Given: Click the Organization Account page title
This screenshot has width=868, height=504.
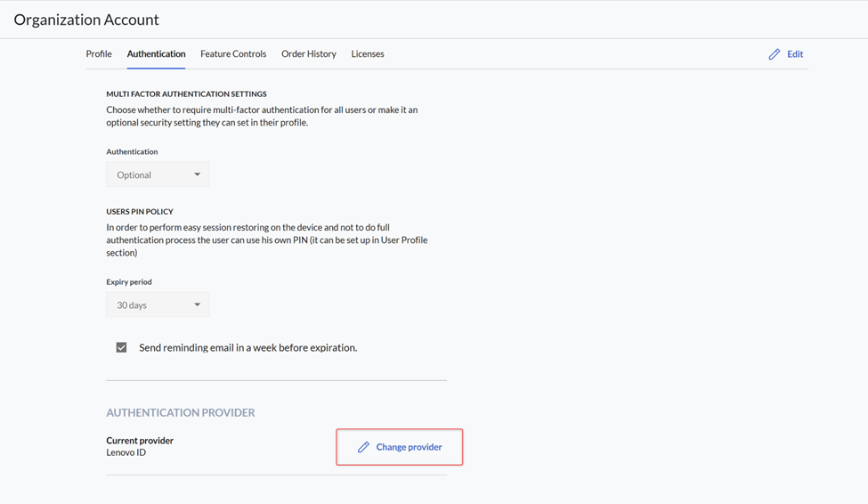Looking at the screenshot, I should click(86, 20).
